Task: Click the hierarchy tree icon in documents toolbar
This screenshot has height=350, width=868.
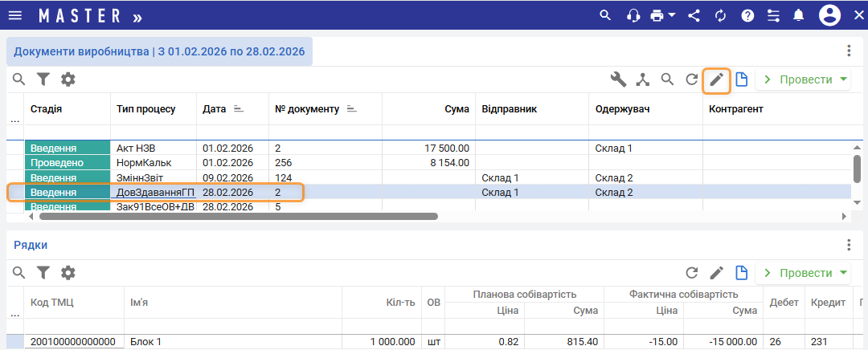Action: (642, 79)
